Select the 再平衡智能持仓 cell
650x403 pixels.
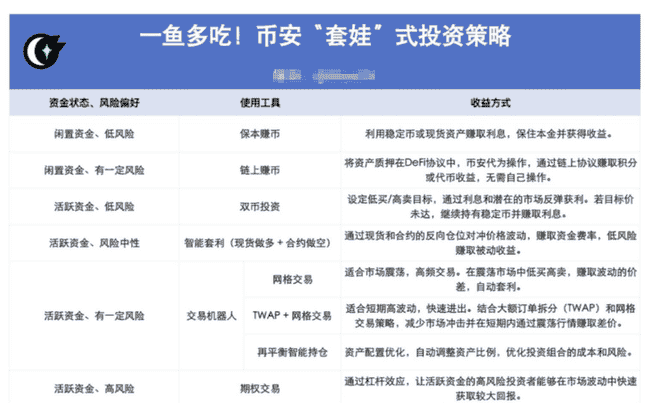[292, 352]
